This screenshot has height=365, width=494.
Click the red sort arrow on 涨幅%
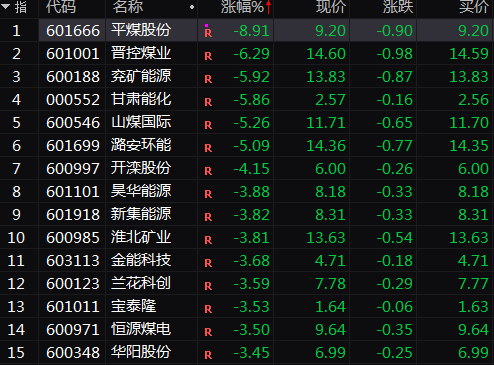coord(268,7)
